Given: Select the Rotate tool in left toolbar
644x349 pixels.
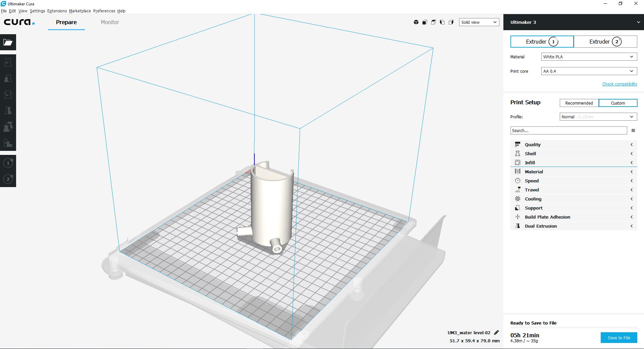Looking at the screenshot, I should 8,95.
